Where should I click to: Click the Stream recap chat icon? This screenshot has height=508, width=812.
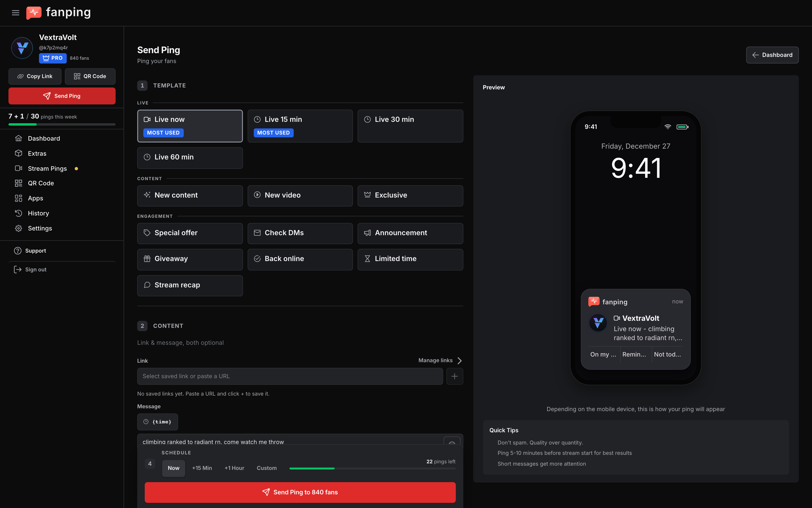coord(147,285)
